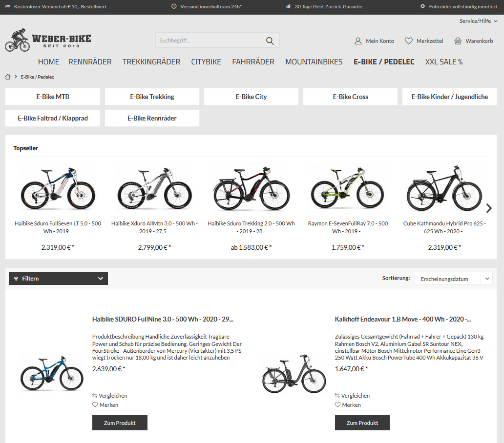
Task: Select E-Bike Rennräder category
Action: [152, 118]
